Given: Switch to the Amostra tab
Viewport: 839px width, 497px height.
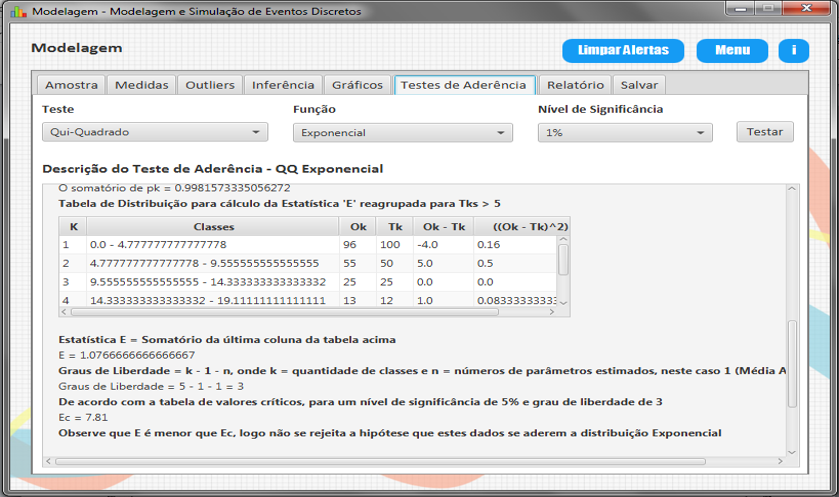Looking at the screenshot, I should coord(71,85).
